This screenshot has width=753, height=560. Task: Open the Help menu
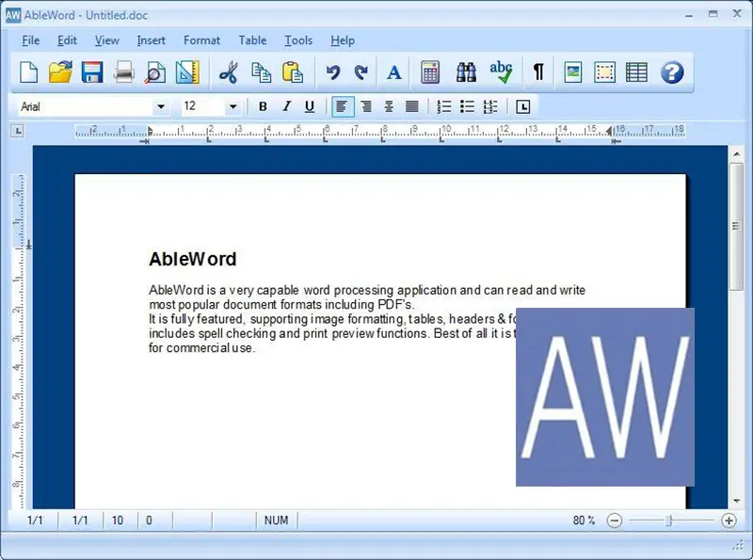point(343,40)
